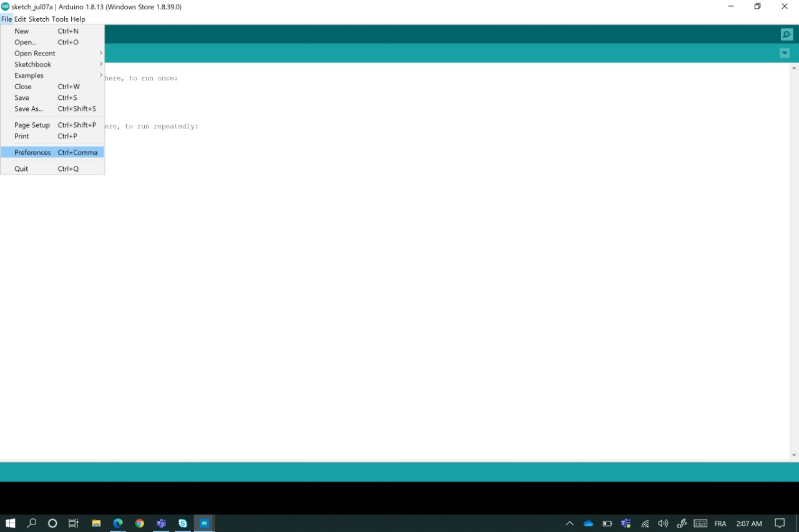Expand the Open Recent submenu

(x=52, y=54)
